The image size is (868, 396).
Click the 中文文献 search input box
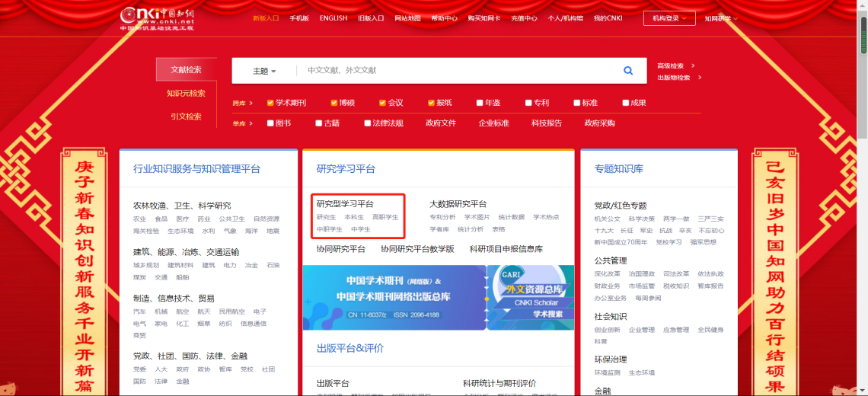[x=457, y=71]
